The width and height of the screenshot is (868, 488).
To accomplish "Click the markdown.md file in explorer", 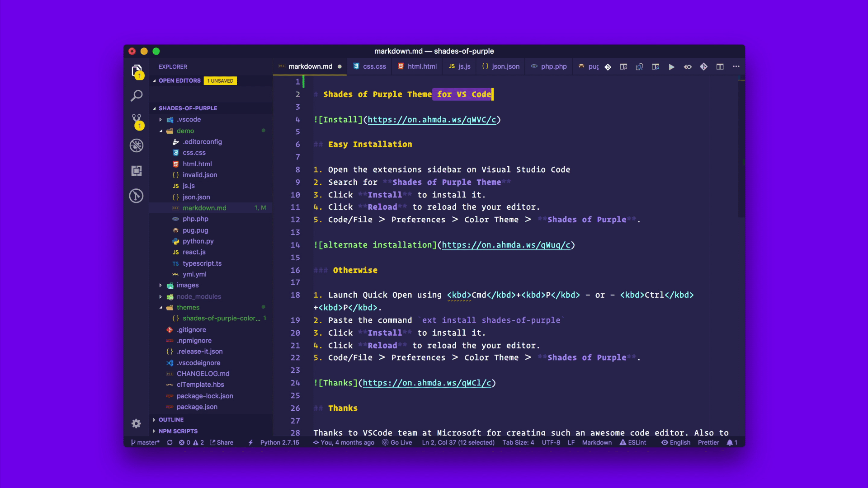I will [x=204, y=207].
